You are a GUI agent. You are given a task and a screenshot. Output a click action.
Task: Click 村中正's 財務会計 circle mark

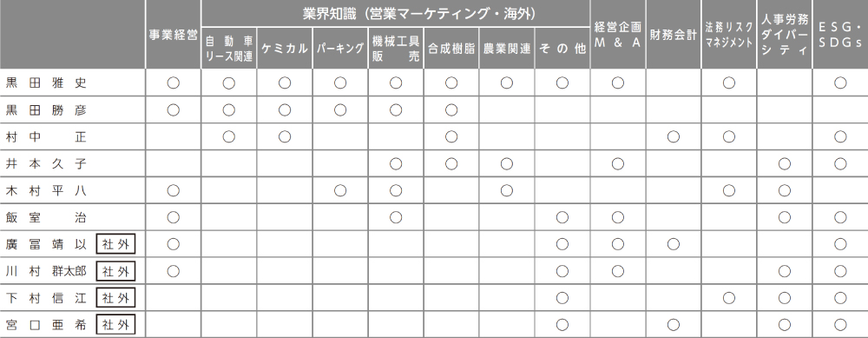click(674, 137)
